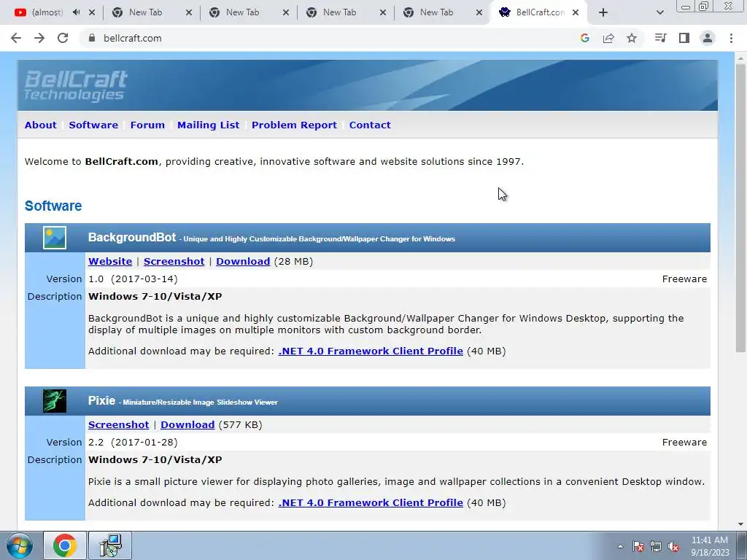View the Pixie Screenshot link
The width and height of the screenshot is (747, 560).
(119, 425)
